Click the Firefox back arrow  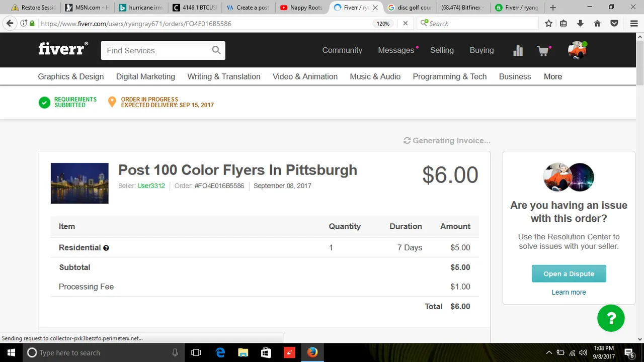click(10, 23)
